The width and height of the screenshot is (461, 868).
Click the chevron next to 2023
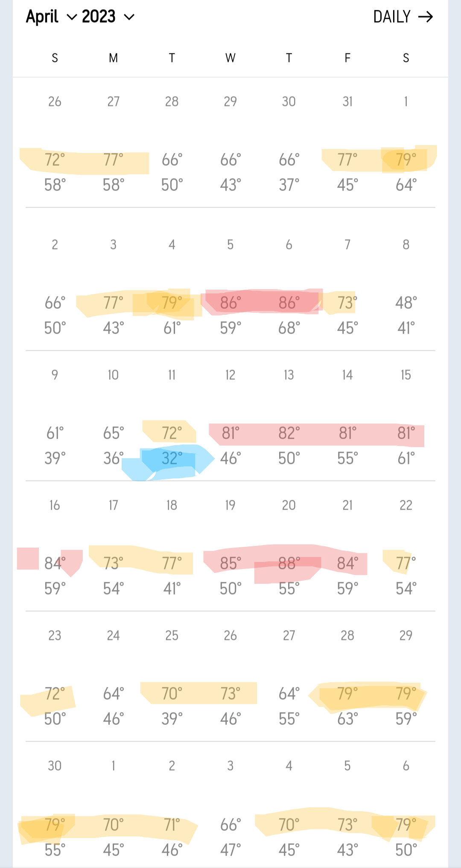pyautogui.click(x=129, y=18)
